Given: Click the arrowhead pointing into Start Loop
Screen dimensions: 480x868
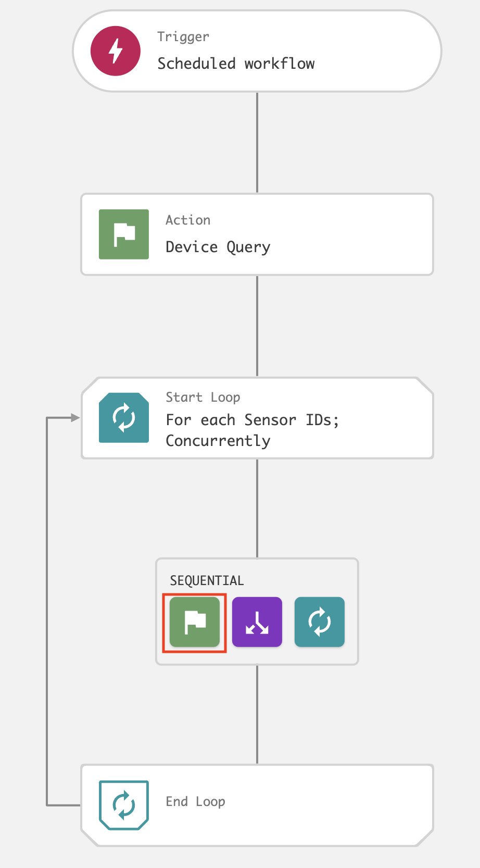Looking at the screenshot, I should tap(75, 417).
